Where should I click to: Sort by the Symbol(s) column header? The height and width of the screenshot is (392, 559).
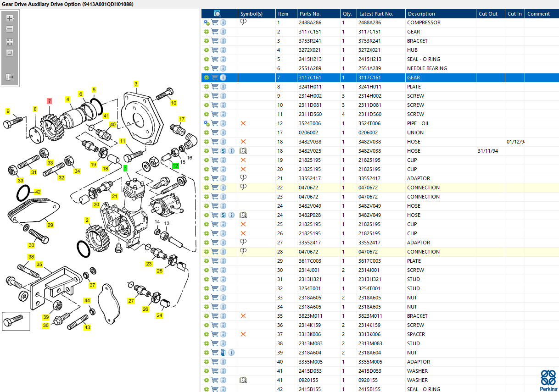point(257,14)
